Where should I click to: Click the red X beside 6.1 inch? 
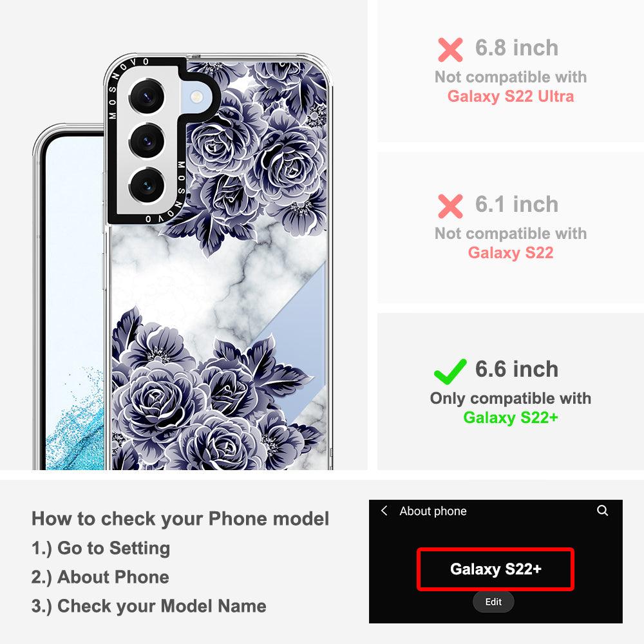click(450, 206)
